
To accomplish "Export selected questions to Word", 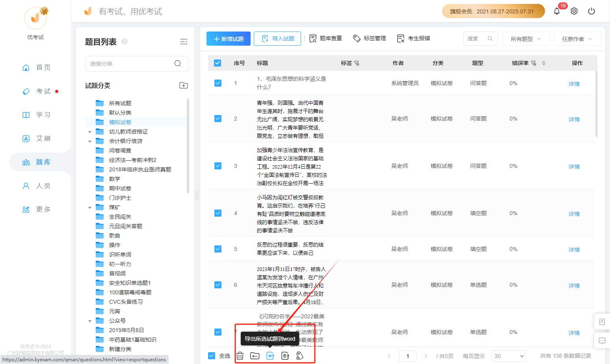I will click(270, 356).
